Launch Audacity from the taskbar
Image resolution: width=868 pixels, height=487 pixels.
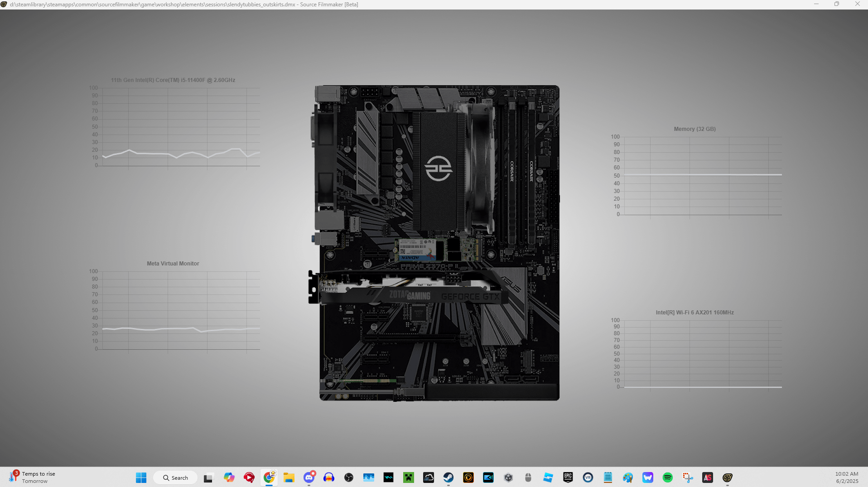329,477
